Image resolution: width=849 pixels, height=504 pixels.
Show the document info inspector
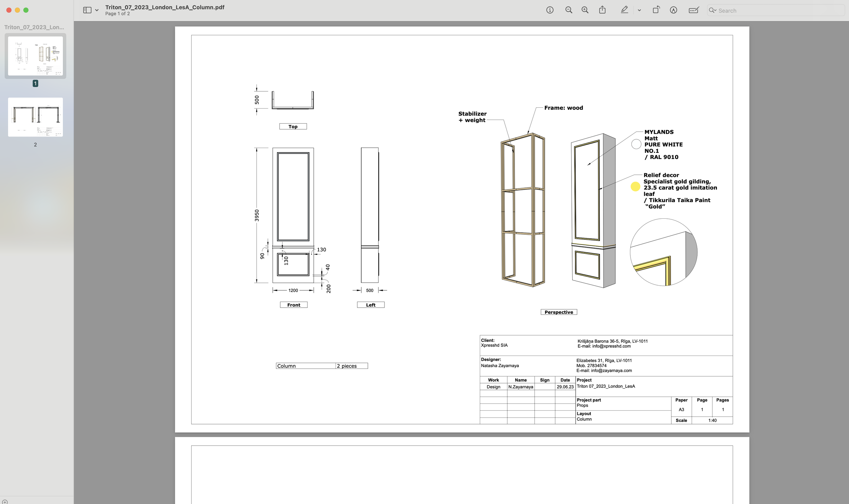tap(549, 10)
